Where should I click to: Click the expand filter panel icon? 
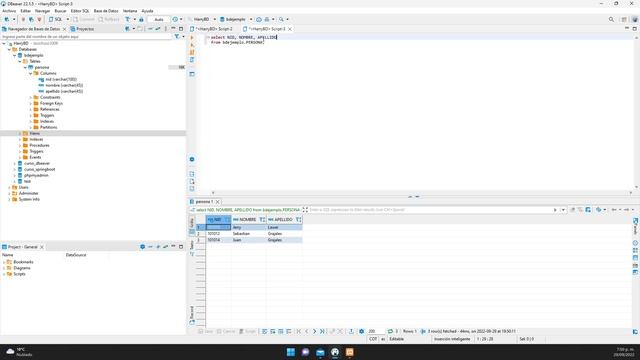click(x=305, y=210)
